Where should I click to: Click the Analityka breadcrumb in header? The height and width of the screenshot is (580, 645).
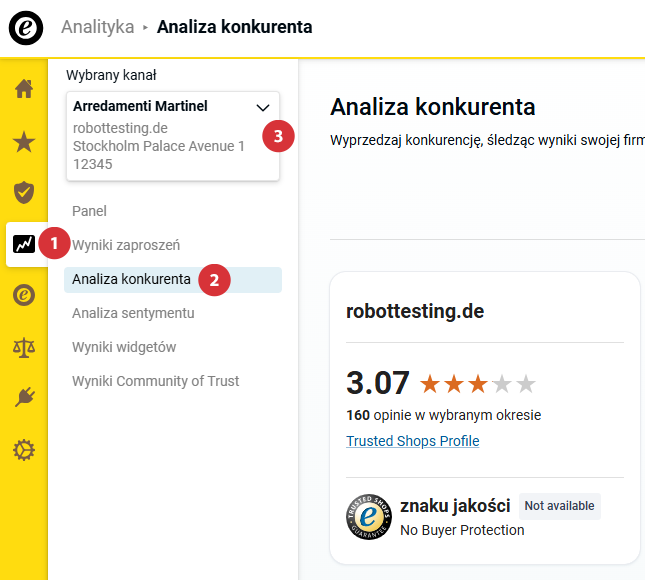(x=97, y=27)
